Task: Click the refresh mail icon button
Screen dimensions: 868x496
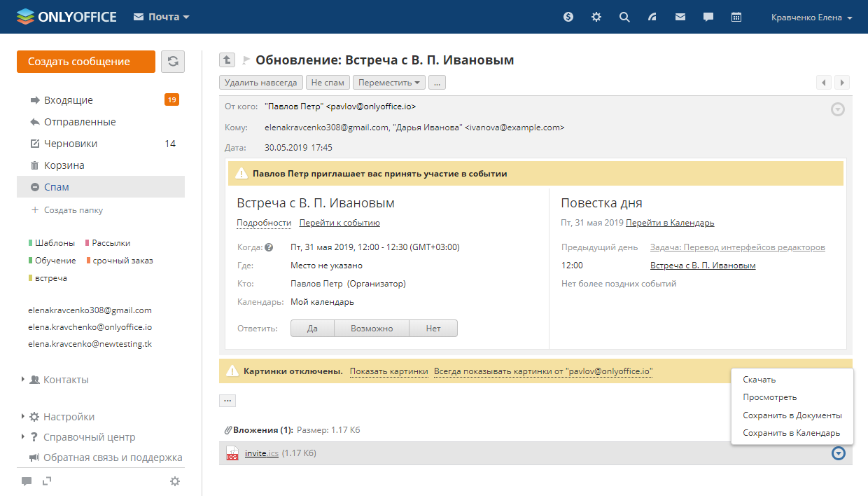Action: tap(173, 62)
